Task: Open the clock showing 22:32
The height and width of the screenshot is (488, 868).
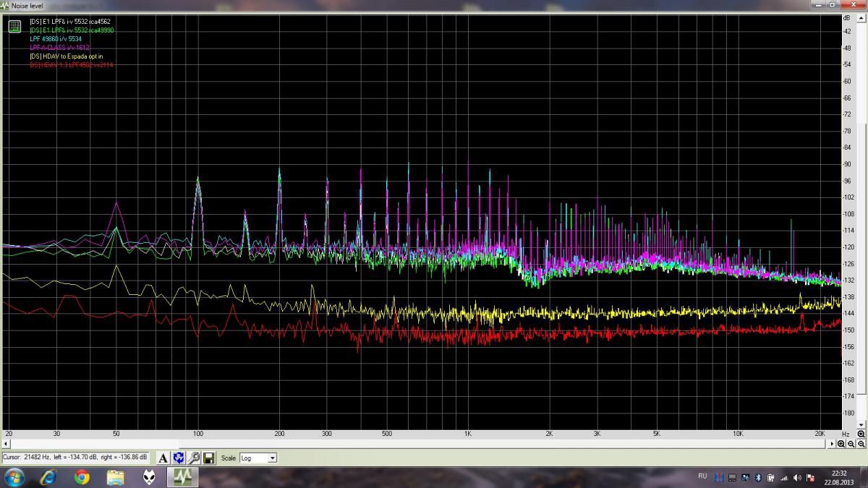Action: click(839, 478)
